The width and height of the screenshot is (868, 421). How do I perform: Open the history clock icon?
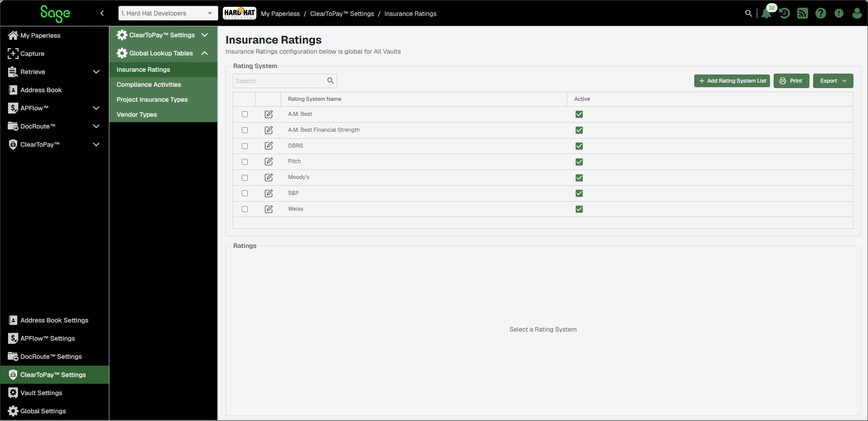pos(785,13)
